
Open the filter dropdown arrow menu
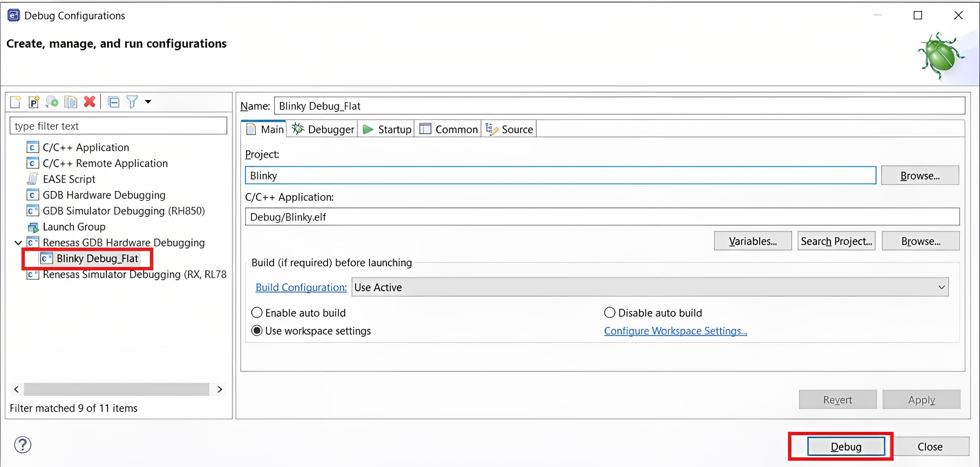tap(148, 102)
